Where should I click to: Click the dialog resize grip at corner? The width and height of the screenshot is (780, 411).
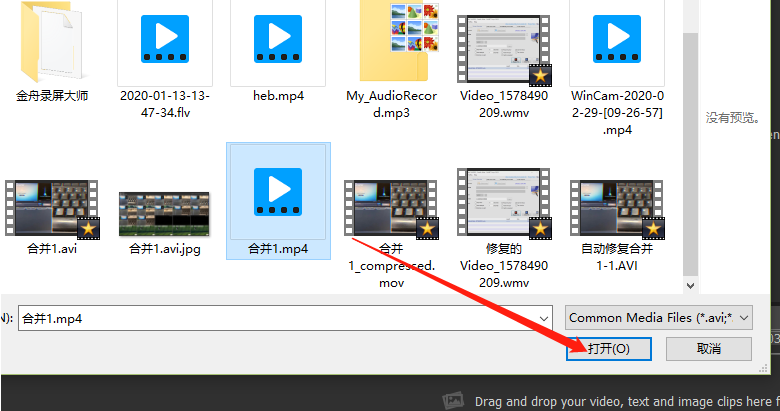coord(763,369)
